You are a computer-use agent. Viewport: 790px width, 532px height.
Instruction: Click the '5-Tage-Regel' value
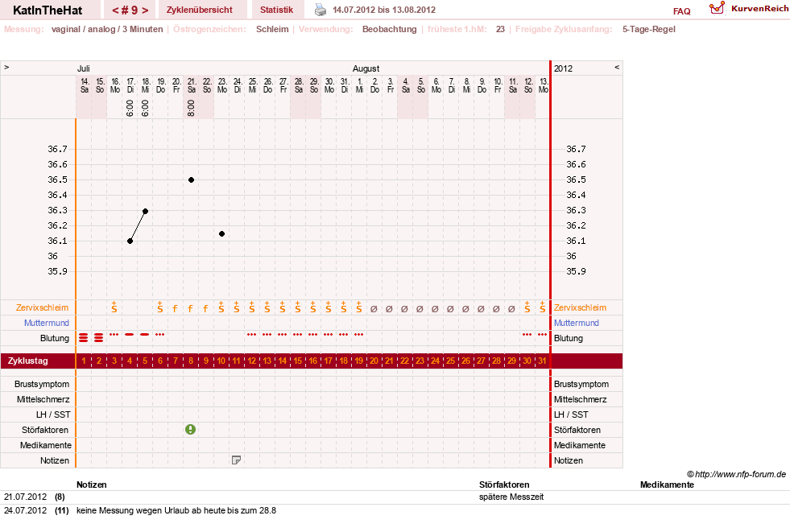click(x=649, y=29)
